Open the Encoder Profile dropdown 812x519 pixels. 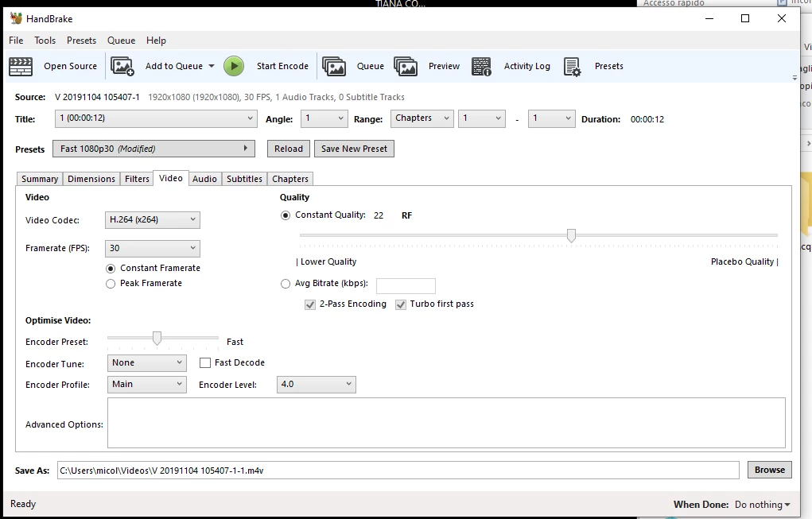click(x=146, y=385)
